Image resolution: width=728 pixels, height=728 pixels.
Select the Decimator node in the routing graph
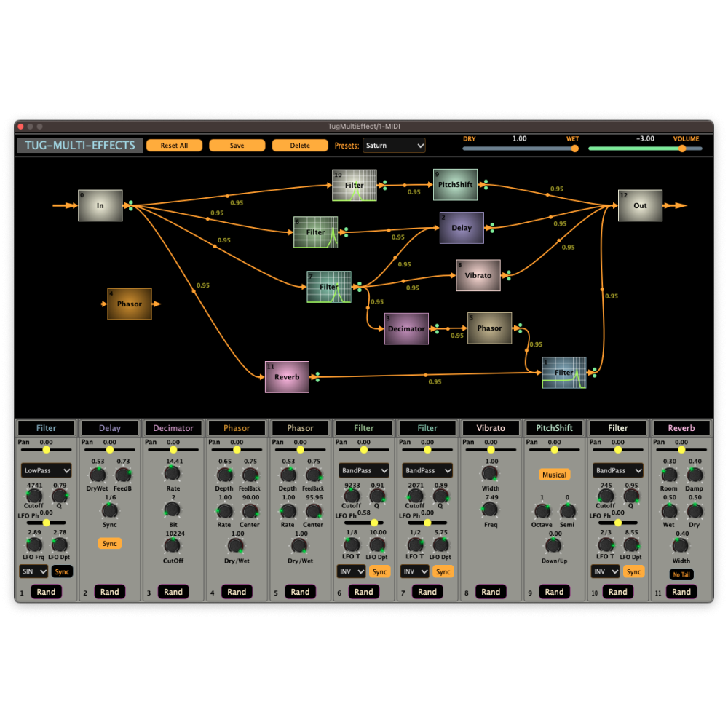tap(405, 328)
